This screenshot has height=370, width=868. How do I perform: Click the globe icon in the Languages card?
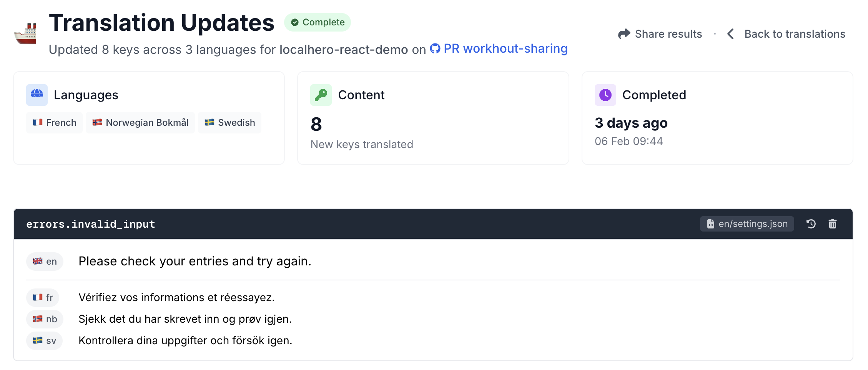tap(37, 95)
